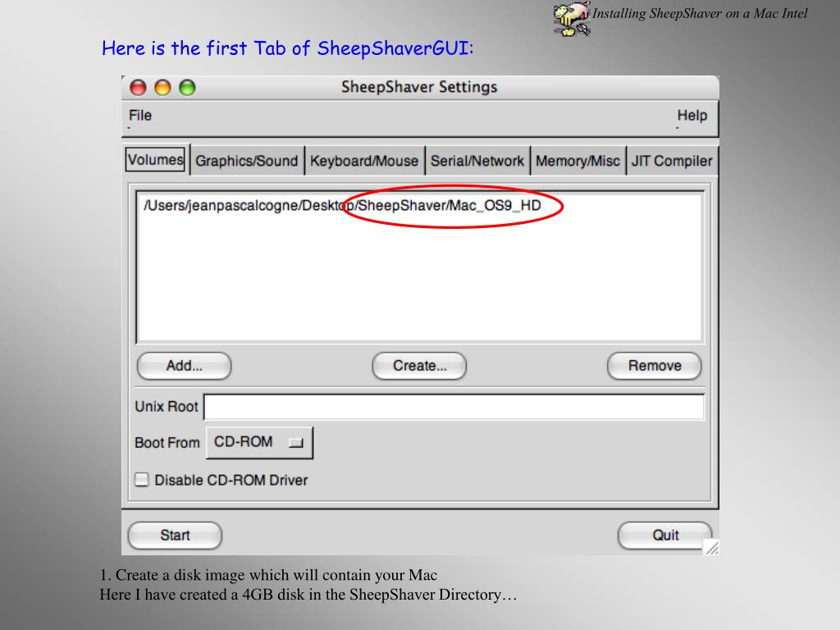Click the Quit button
This screenshot has height=630, width=840.
tap(664, 535)
